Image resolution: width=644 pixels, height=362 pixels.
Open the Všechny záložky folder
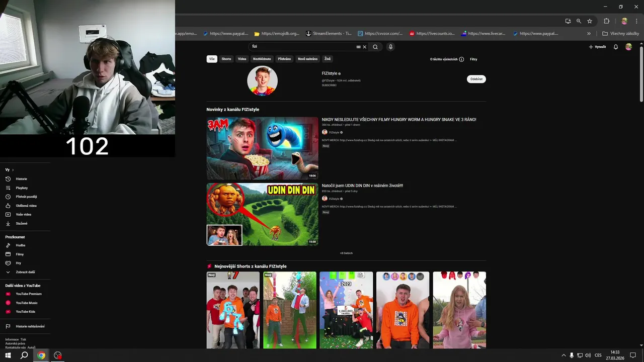(620, 34)
